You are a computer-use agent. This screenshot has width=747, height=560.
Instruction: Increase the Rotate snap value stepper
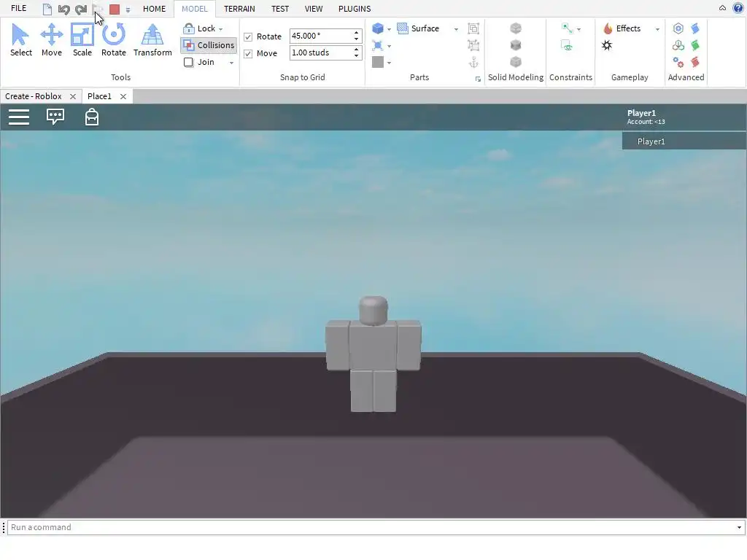356,33
